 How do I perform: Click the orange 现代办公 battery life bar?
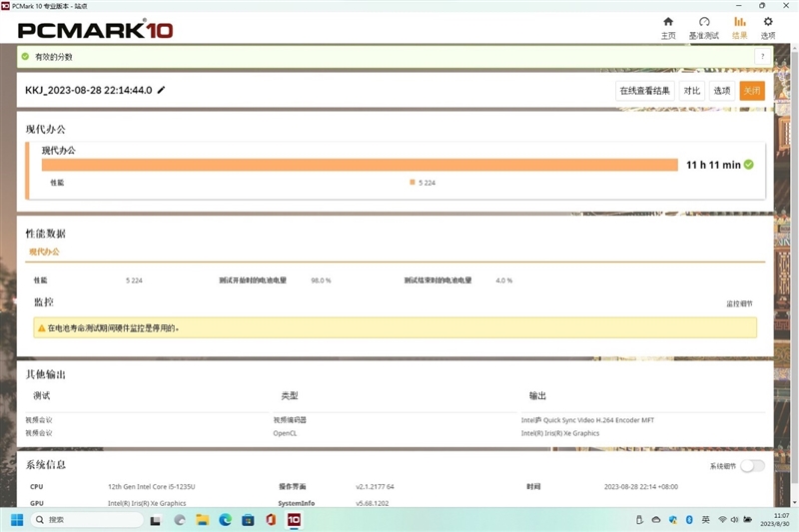(360, 165)
